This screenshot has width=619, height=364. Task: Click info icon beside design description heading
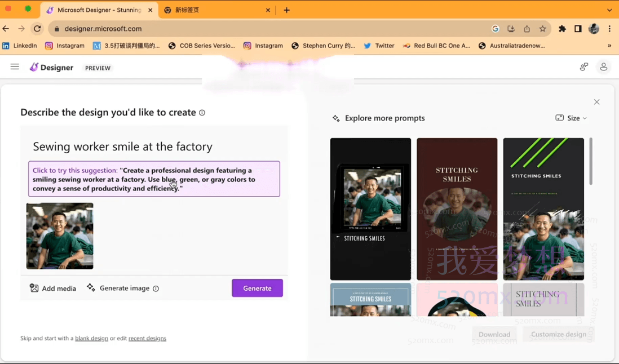[x=202, y=113]
